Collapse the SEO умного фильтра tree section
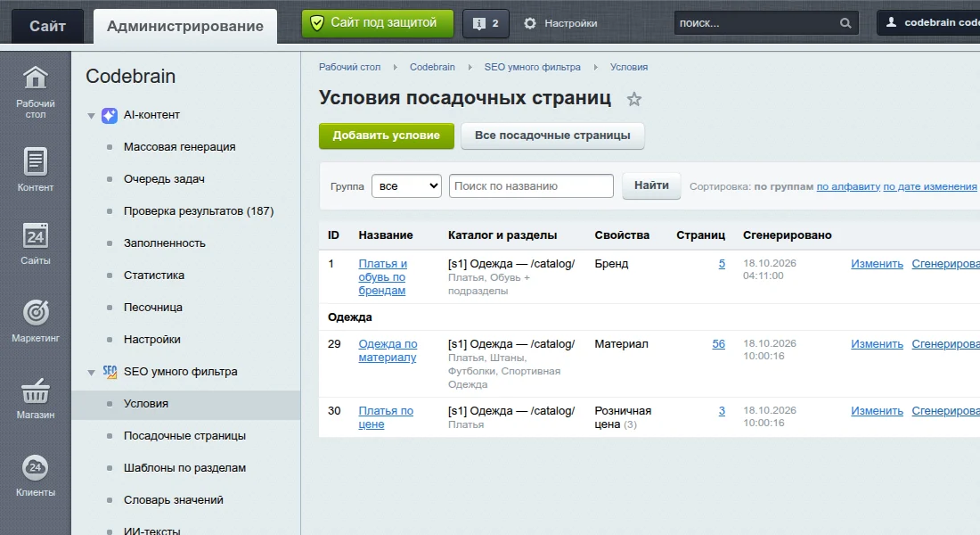980x535 pixels. (91, 373)
